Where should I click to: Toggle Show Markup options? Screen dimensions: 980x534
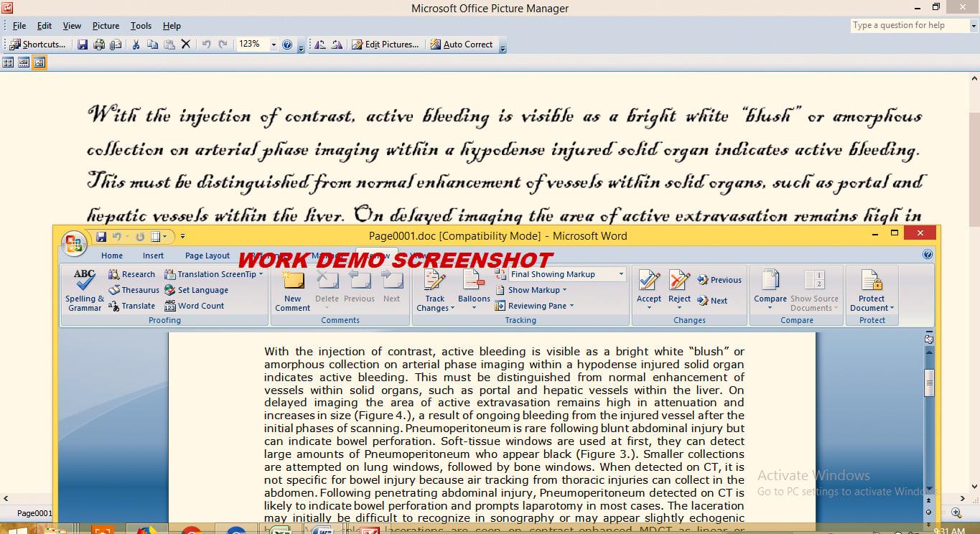532,289
